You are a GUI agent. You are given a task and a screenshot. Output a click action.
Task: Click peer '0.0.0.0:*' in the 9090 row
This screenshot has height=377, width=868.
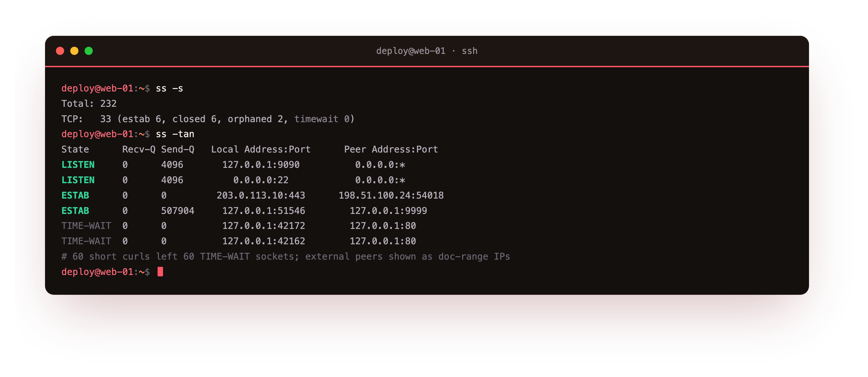pyautogui.click(x=380, y=165)
